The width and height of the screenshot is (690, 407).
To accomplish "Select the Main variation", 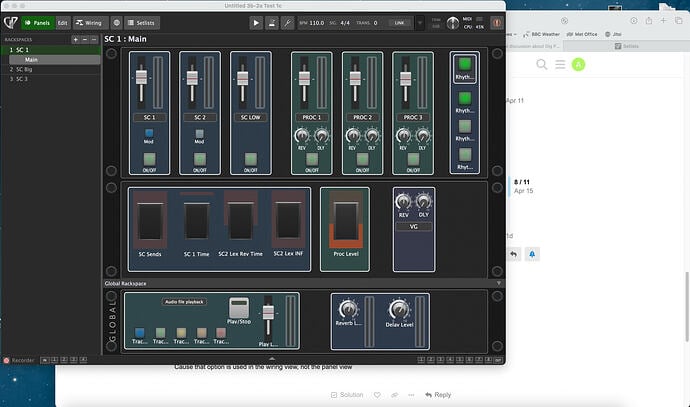I will tap(55, 59).
